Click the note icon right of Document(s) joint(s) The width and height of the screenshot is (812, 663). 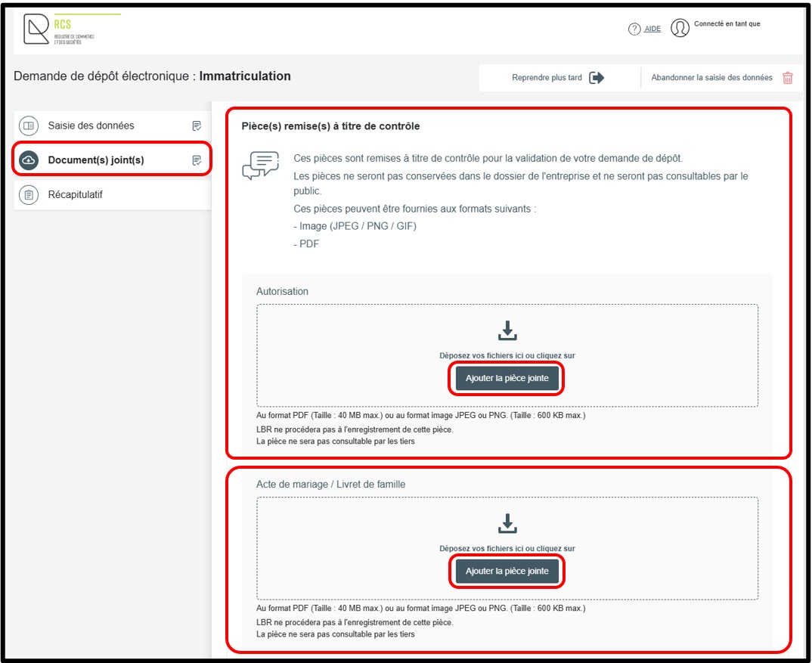coord(197,160)
